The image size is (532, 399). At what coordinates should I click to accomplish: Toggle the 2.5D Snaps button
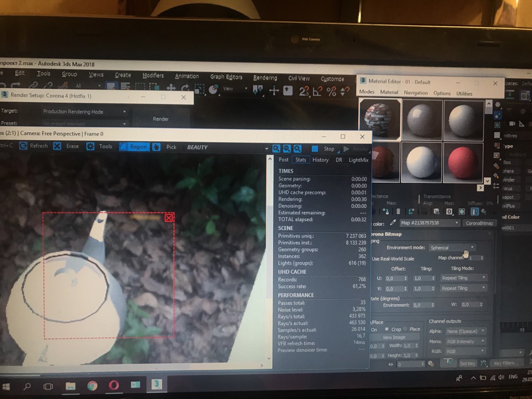click(x=304, y=91)
